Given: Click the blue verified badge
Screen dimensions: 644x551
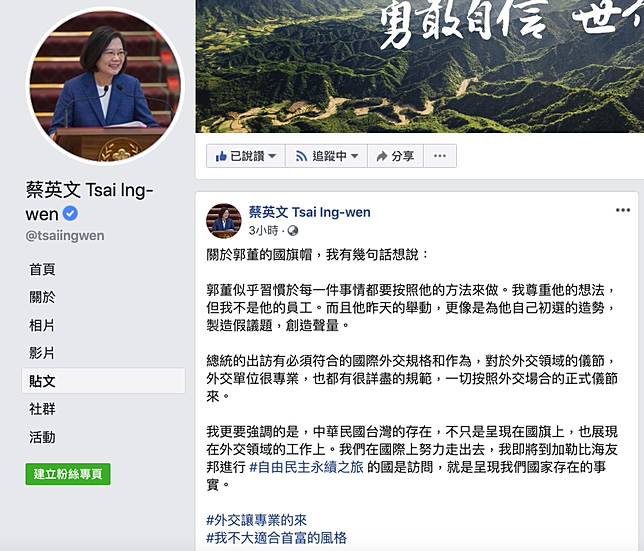Looking at the screenshot, I should tap(70, 214).
